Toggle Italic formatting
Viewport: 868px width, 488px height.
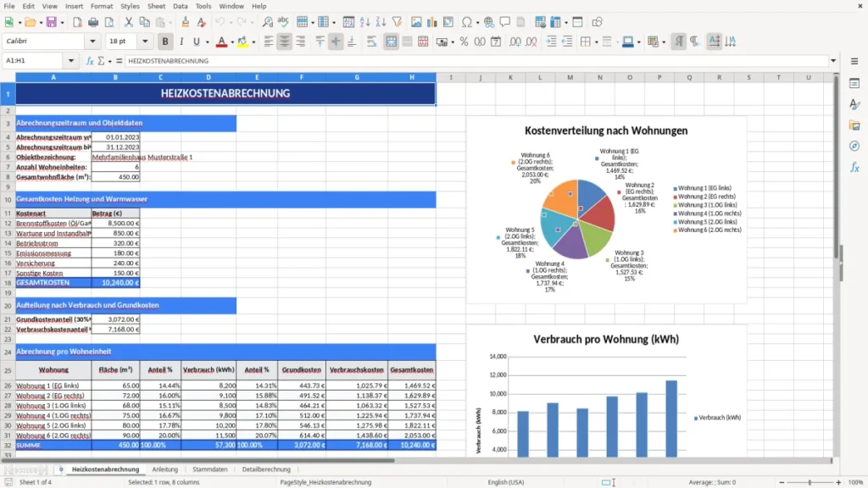pyautogui.click(x=181, y=42)
